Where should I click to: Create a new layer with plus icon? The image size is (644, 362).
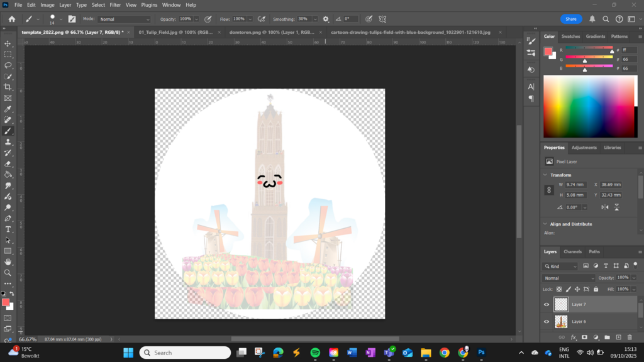618,337
